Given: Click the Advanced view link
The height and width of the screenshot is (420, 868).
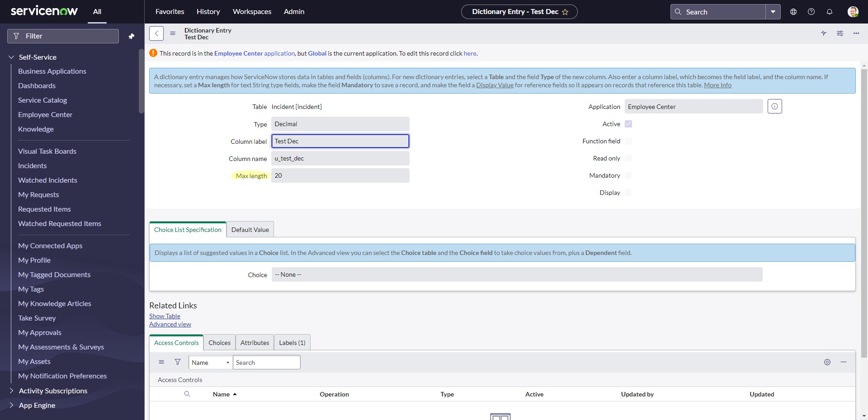Looking at the screenshot, I should click(170, 324).
